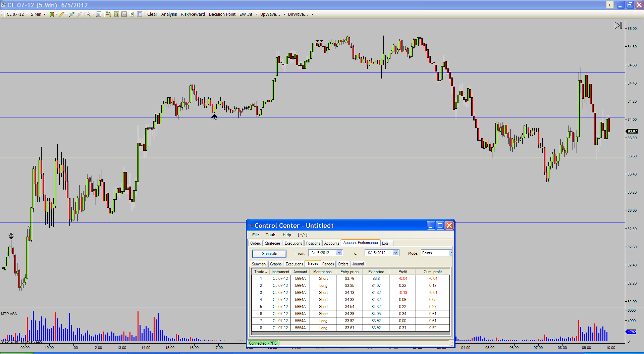Screen dimensions: 644x354
Task: Click the [+/-] menu item
Action: (302, 235)
